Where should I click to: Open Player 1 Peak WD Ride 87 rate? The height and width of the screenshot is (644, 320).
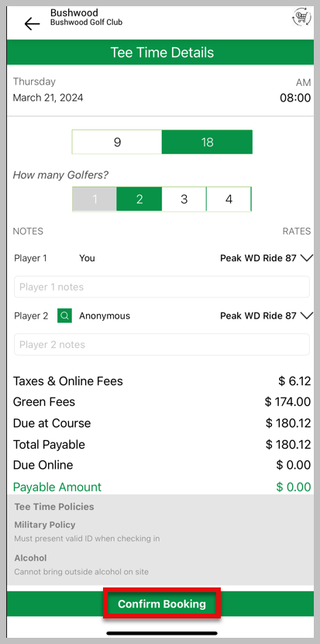(258, 258)
